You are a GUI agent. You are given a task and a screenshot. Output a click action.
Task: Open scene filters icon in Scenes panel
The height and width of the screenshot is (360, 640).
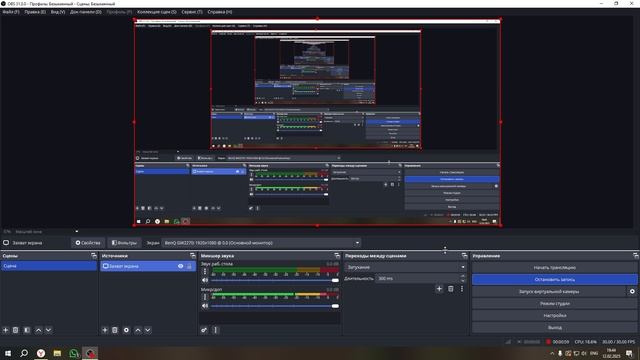27,330
